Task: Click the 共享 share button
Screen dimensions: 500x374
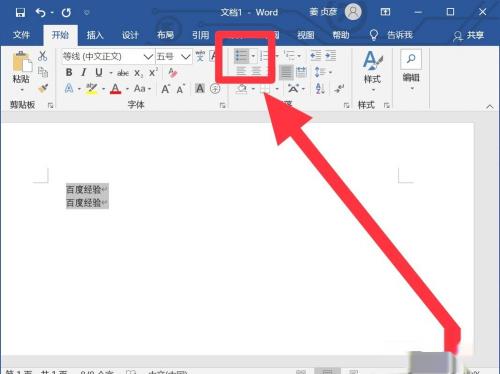Action: click(468, 35)
